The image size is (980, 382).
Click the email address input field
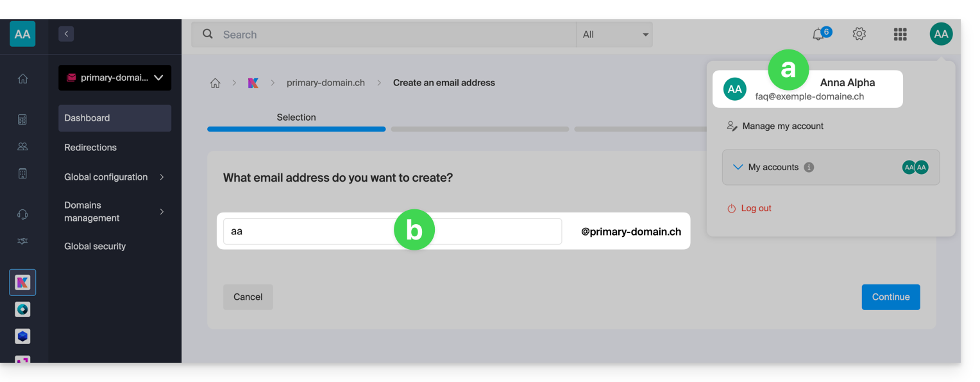pos(308,231)
